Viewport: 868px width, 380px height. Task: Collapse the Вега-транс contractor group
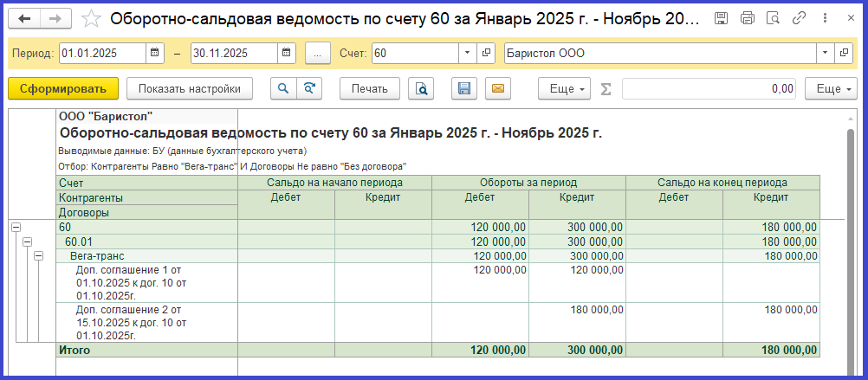(x=38, y=256)
